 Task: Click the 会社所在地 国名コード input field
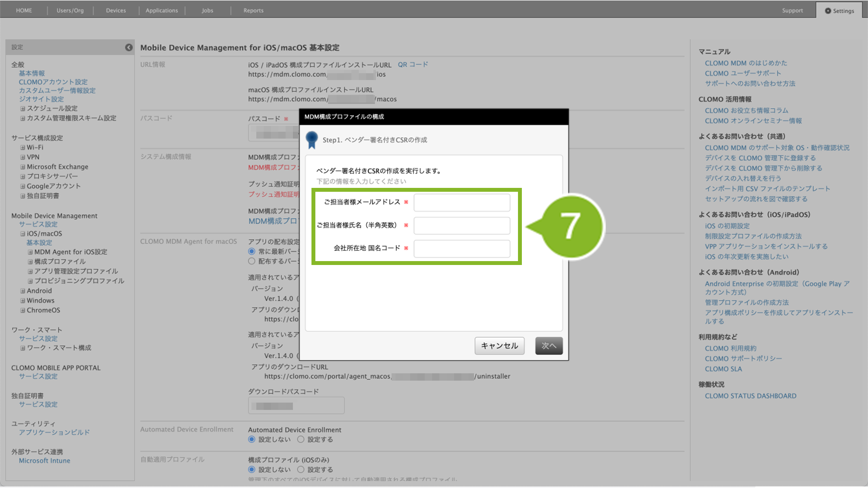point(461,248)
